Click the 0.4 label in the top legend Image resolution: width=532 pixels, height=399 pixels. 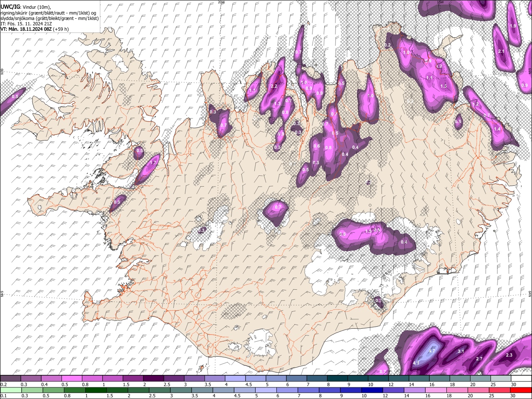(44, 384)
